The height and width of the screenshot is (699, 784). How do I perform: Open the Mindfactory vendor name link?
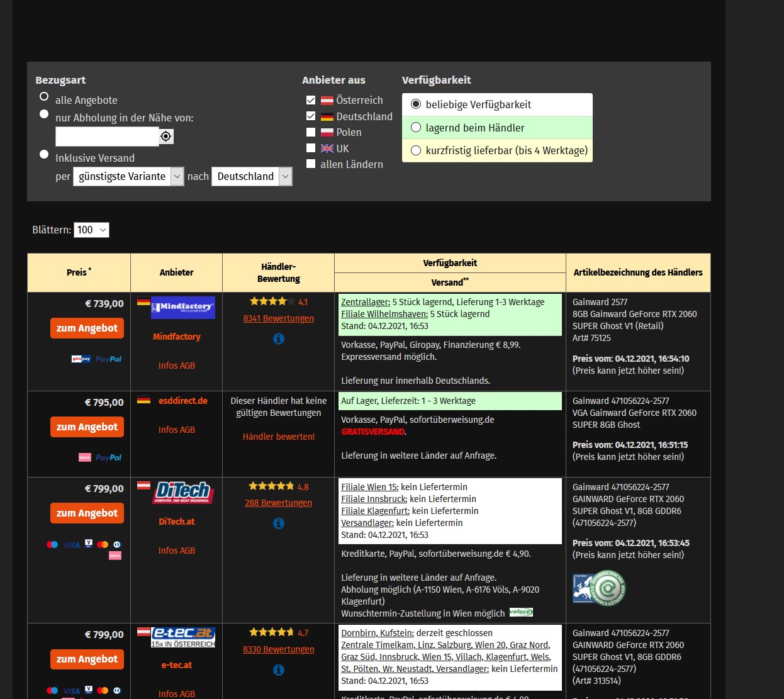(177, 337)
